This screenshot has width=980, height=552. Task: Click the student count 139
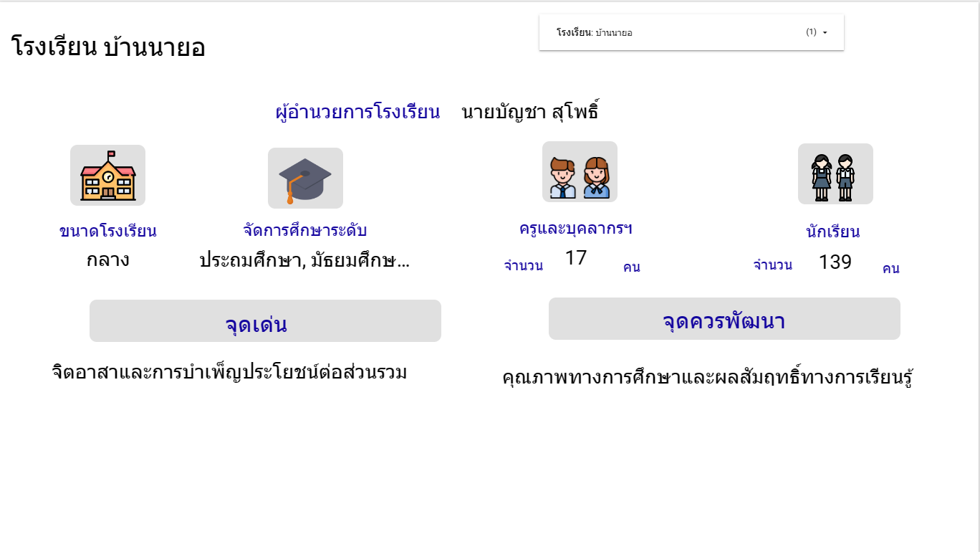click(835, 262)
